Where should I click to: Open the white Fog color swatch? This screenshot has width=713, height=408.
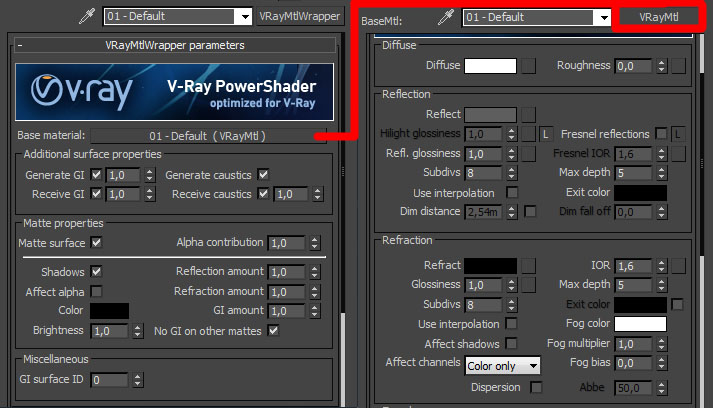click(x=640, y=324)
